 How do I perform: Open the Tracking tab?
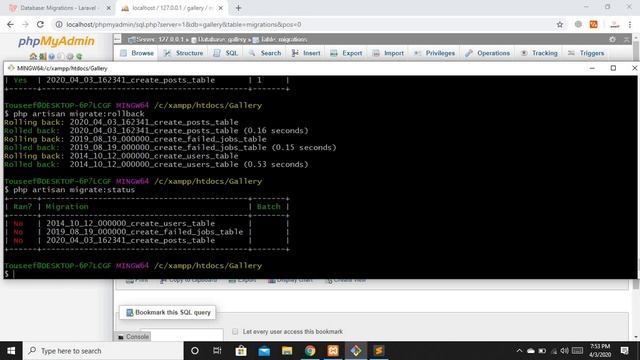point(539,53)
